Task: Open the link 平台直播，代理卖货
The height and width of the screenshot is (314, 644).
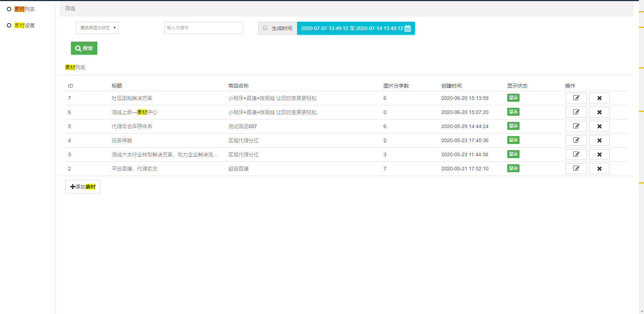Action: (x=135, y=169)
